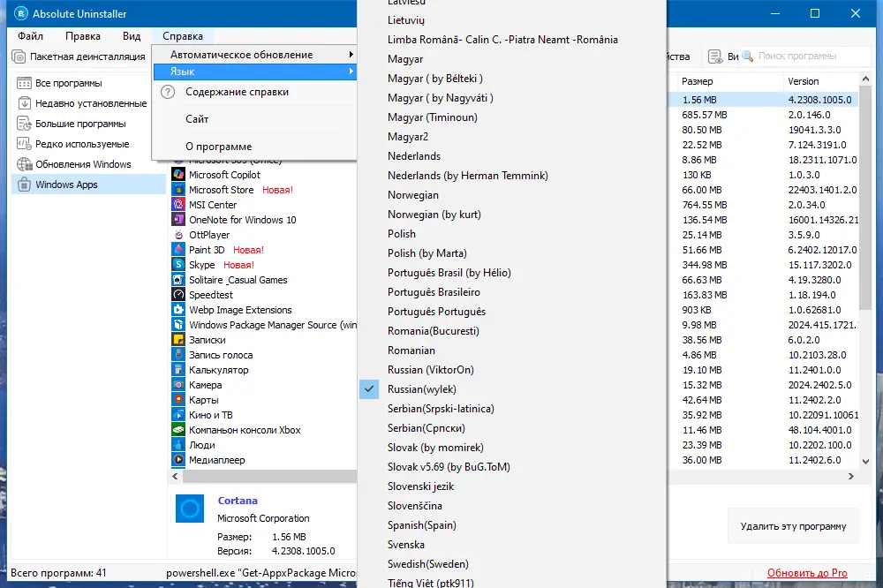Choose Russian (ViktorOn) language option

click(x=431, y=370)
